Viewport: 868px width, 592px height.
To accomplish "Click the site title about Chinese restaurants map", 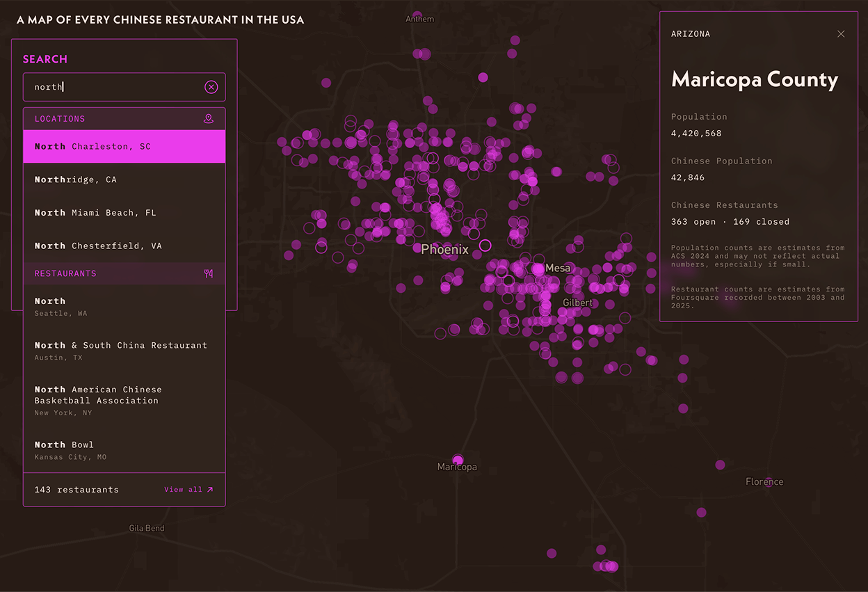I will tap(160, 19).
